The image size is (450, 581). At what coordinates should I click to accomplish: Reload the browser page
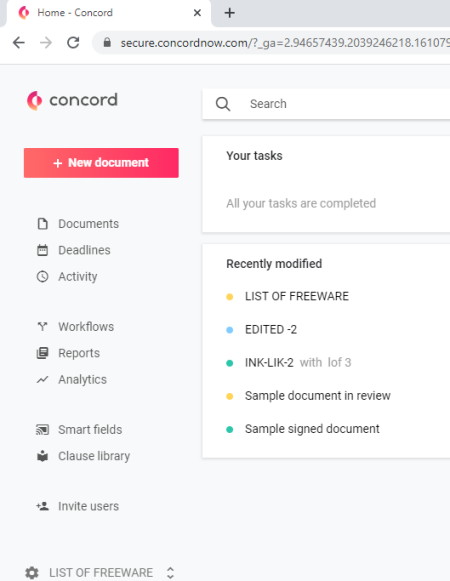73,43
